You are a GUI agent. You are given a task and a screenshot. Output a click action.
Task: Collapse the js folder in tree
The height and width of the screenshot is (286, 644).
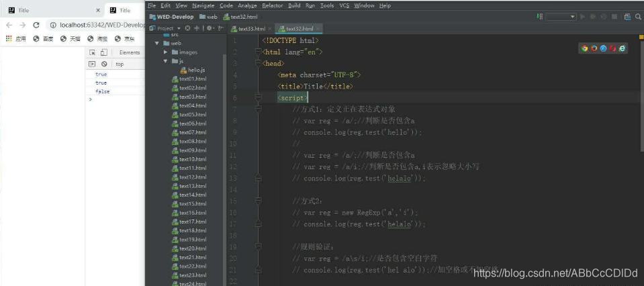coord(165,61)
